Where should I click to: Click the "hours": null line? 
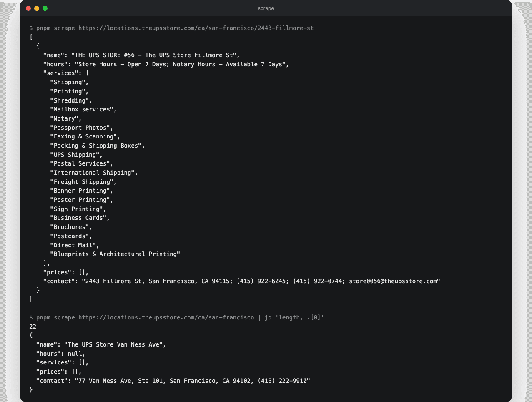click(60, 354)
